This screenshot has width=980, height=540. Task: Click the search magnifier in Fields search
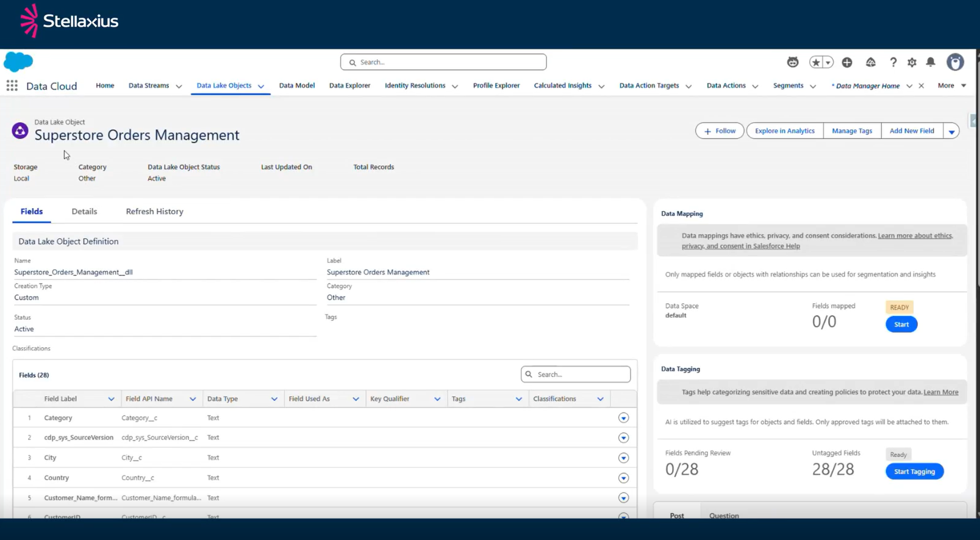529,375
